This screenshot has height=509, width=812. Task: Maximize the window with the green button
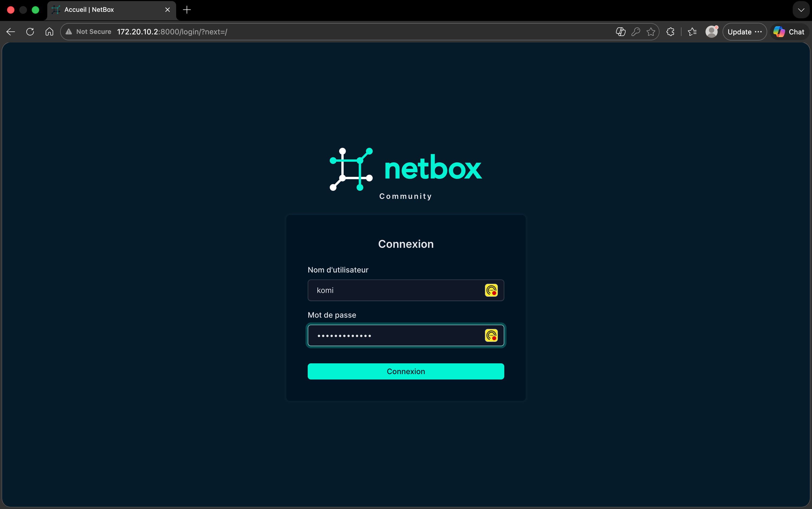[x=35, y=10]
